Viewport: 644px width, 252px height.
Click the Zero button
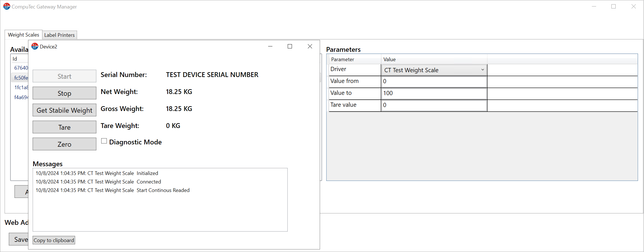click(x=64, y=144)
